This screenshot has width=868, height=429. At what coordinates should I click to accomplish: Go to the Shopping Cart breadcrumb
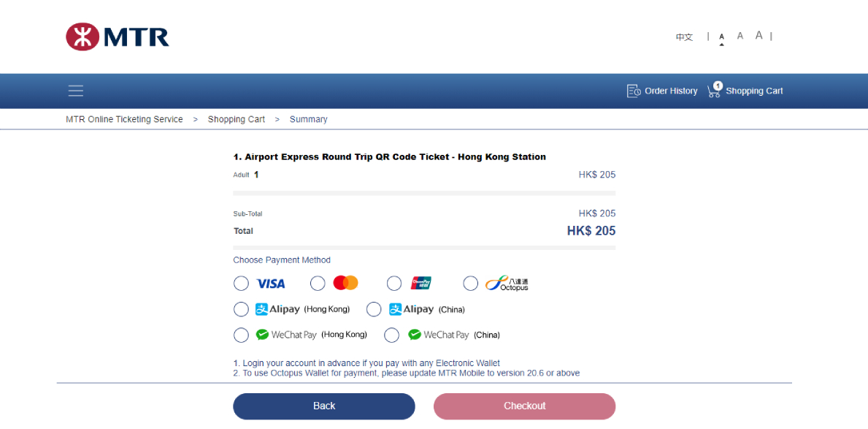(237, 119)
